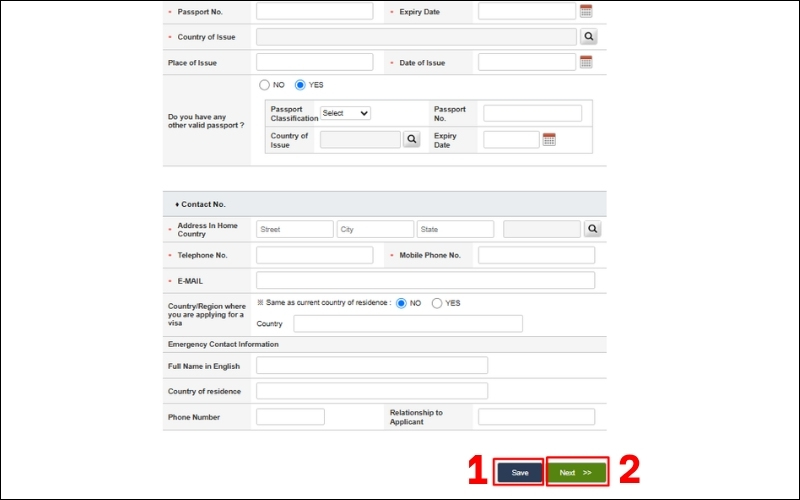The width and height of the screenshot is (800, 500).
Task: Open calendar picker for Date of Issue
Action: click(586, 62)
